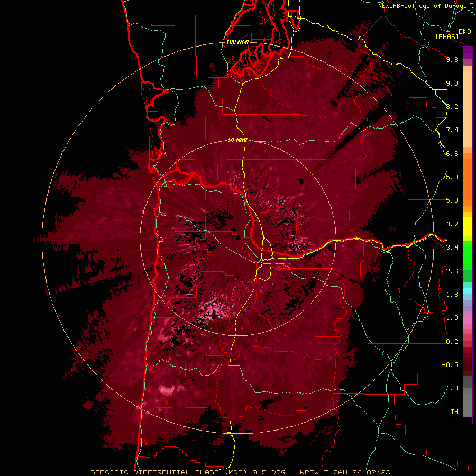Click the bright green segment of the color scale
Viewport: 476px width, 476px height.
click(467, 255)
